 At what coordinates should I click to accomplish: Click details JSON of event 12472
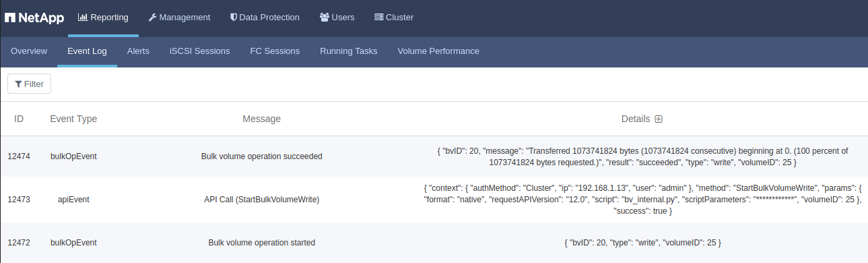point(642,243)
